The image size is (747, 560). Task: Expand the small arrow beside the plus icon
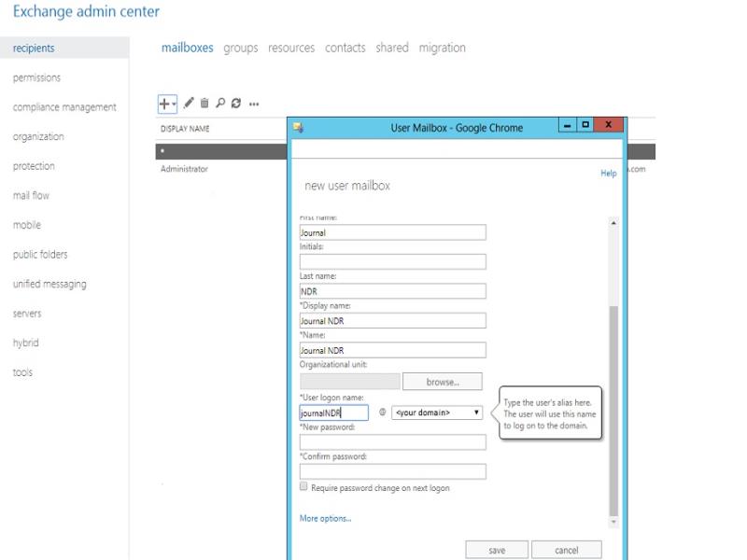[174, 104]
